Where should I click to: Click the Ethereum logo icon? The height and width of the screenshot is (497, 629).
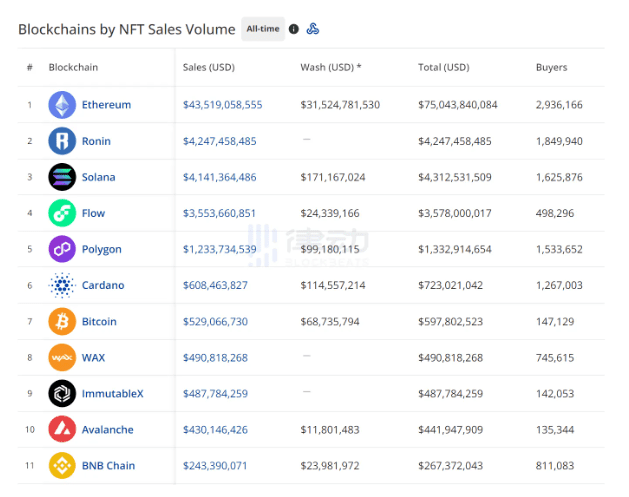62,105
